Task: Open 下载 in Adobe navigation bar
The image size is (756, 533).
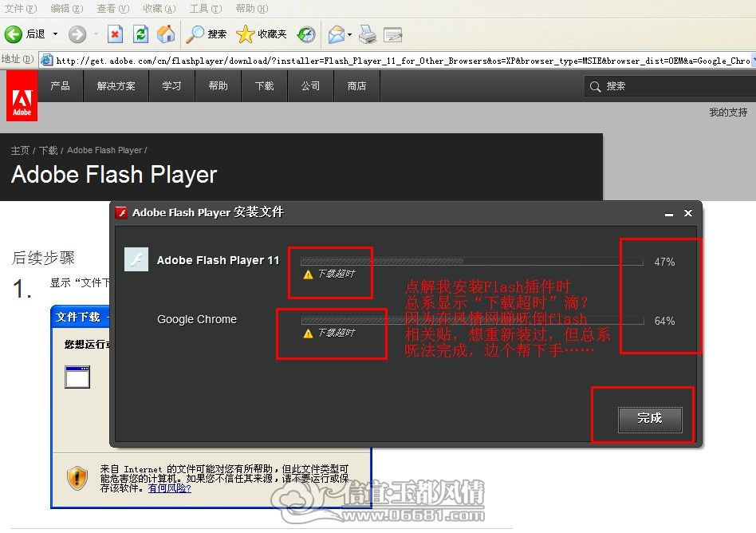Action: [264, 86]
